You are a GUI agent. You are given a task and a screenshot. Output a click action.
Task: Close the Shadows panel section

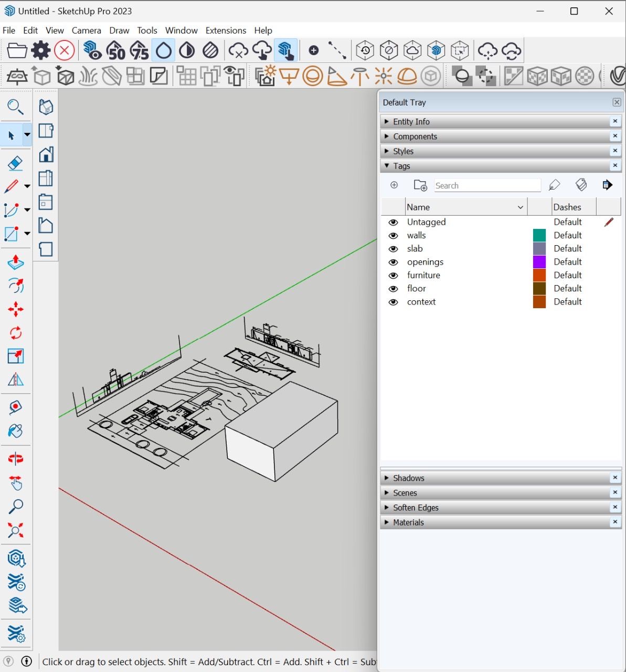pyautogui.click(x=615, y=478)
